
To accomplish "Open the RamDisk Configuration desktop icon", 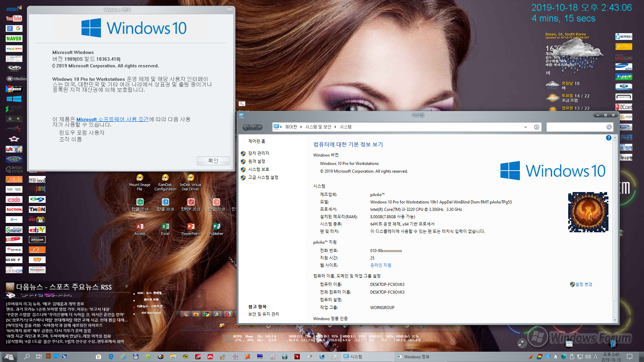I will click(x=165, y=182).
